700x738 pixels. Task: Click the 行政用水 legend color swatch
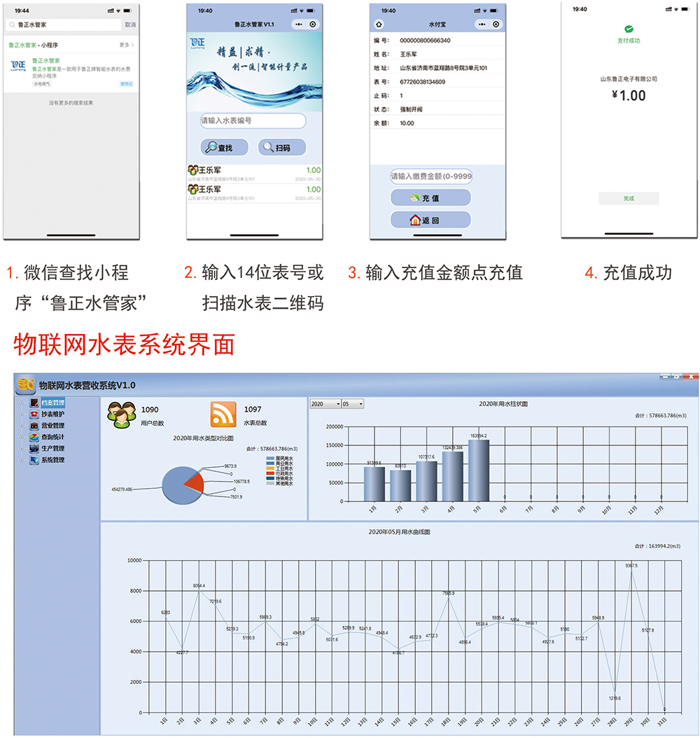[x=270, y=473]
